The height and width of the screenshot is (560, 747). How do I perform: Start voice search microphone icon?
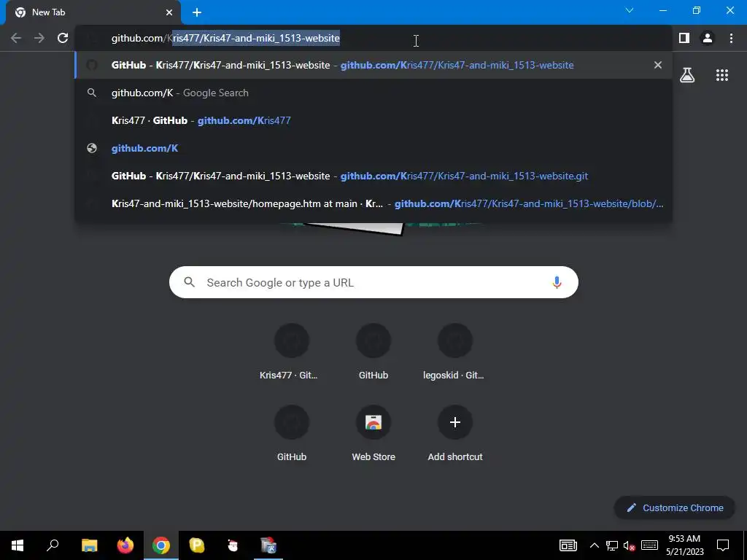557,282
